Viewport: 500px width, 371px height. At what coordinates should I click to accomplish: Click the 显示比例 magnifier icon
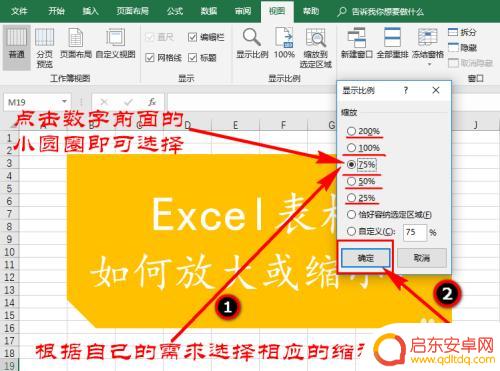pyautogui.click(x=252, y=37)
